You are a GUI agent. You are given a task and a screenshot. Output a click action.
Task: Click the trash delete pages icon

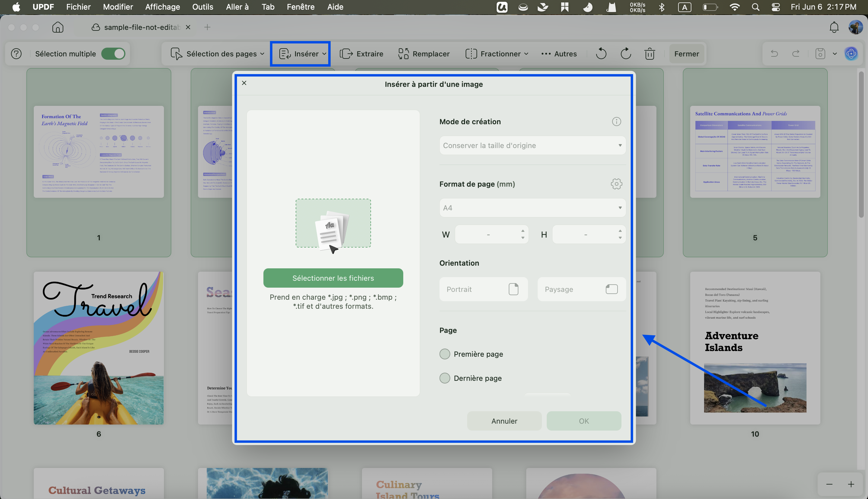coord(650,54)
